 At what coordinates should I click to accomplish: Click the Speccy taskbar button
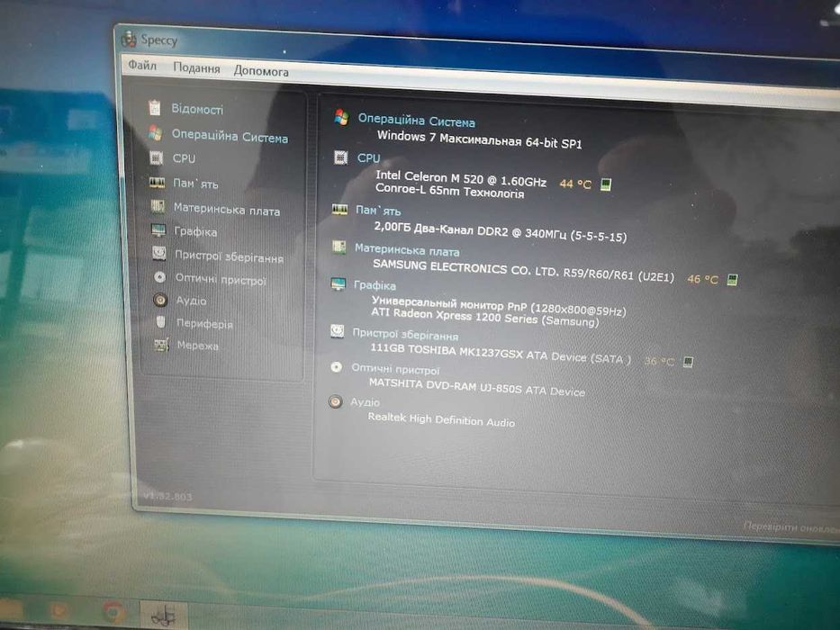(x=163, y=615)
